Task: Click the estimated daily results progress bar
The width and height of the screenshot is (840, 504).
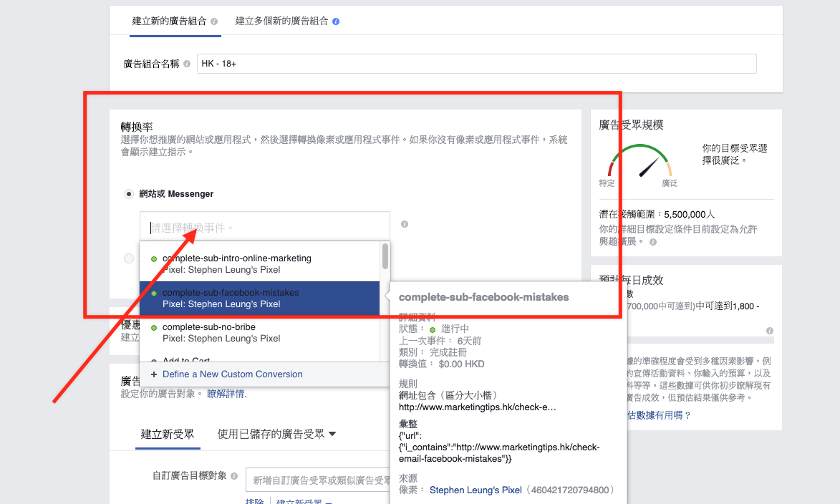Action: pos(699,339)
